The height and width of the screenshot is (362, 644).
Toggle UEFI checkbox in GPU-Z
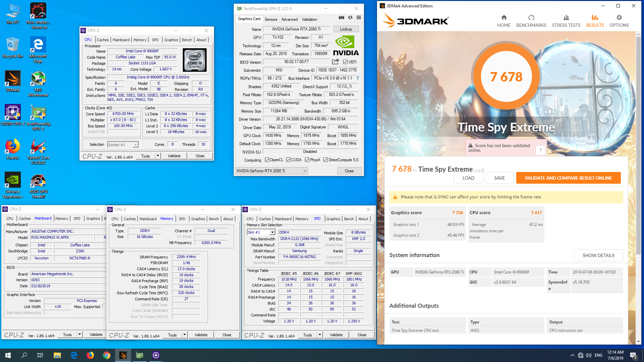[345, 62]
